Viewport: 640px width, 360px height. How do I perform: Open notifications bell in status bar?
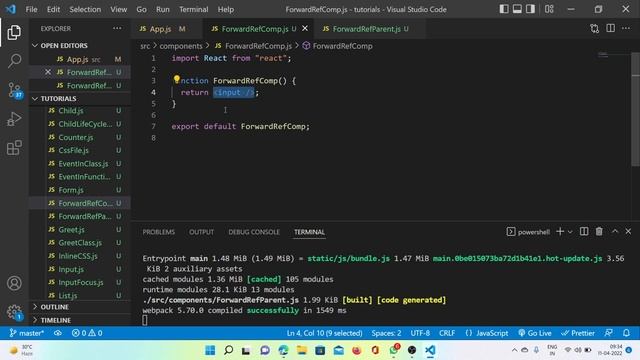pos(626,333)
